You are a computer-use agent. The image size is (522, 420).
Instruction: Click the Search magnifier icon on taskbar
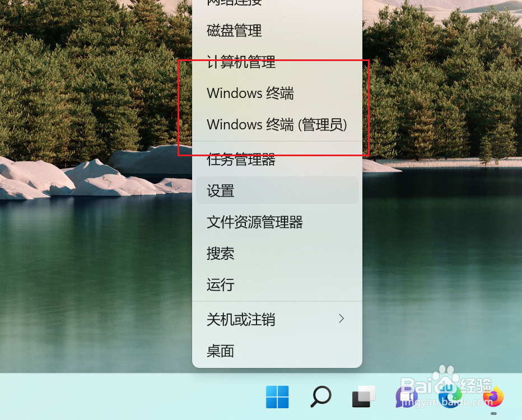click(319, 396)
